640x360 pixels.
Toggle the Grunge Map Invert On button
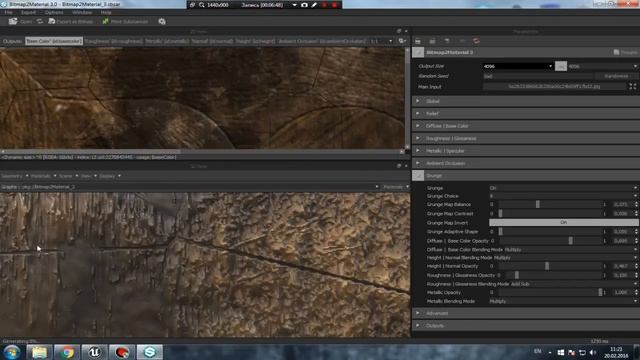(564, 222)
